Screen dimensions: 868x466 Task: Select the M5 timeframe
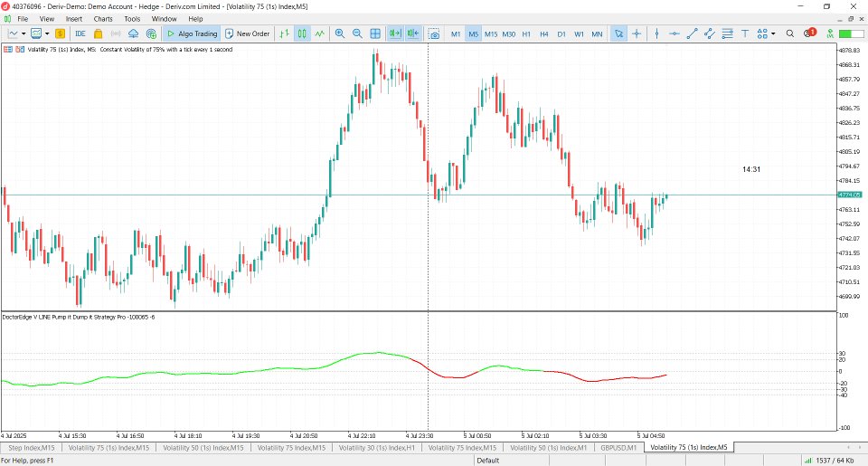click(473, 34)
